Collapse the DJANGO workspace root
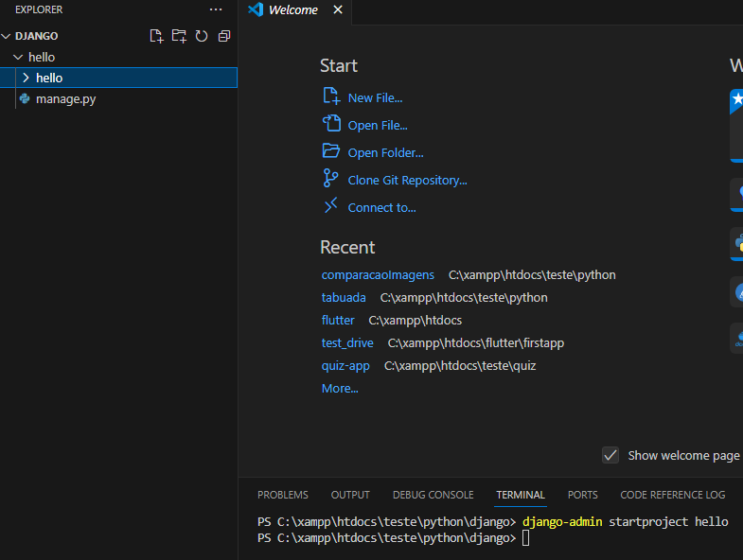The width and height of the screenshot is (743, 560). (7, 36)
